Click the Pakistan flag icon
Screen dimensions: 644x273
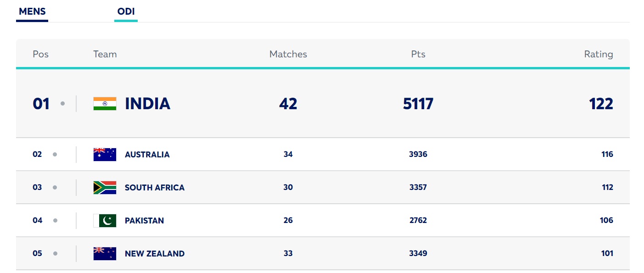105,221
